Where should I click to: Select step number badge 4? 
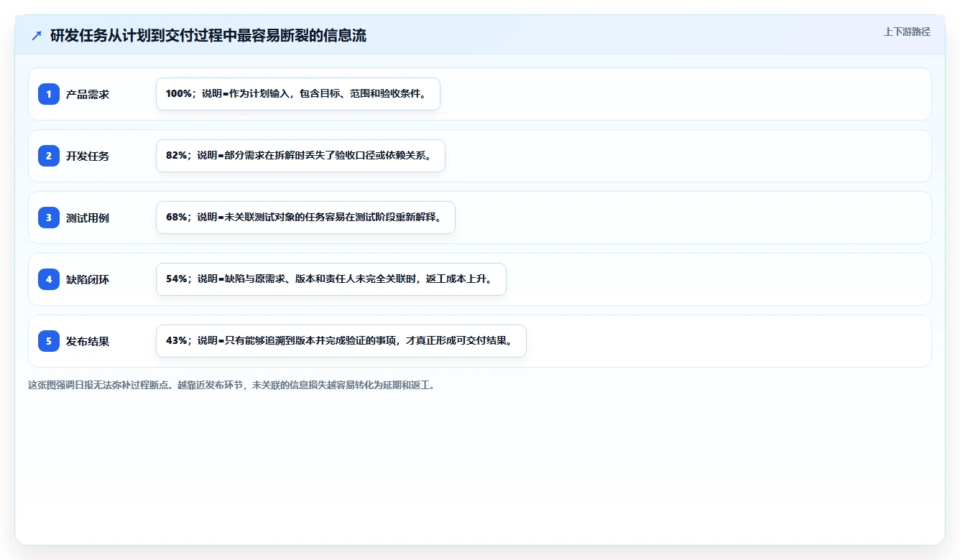click(49, 279)
